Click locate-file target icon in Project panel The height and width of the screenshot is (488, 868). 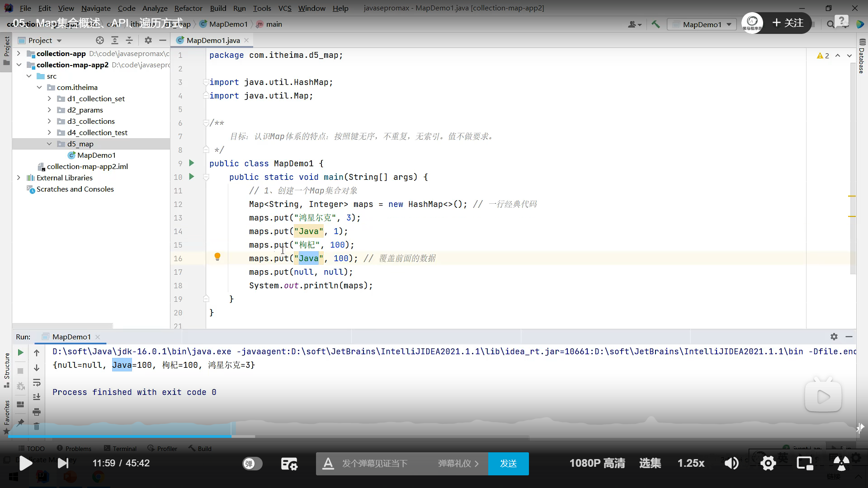[x=100, y=40]
